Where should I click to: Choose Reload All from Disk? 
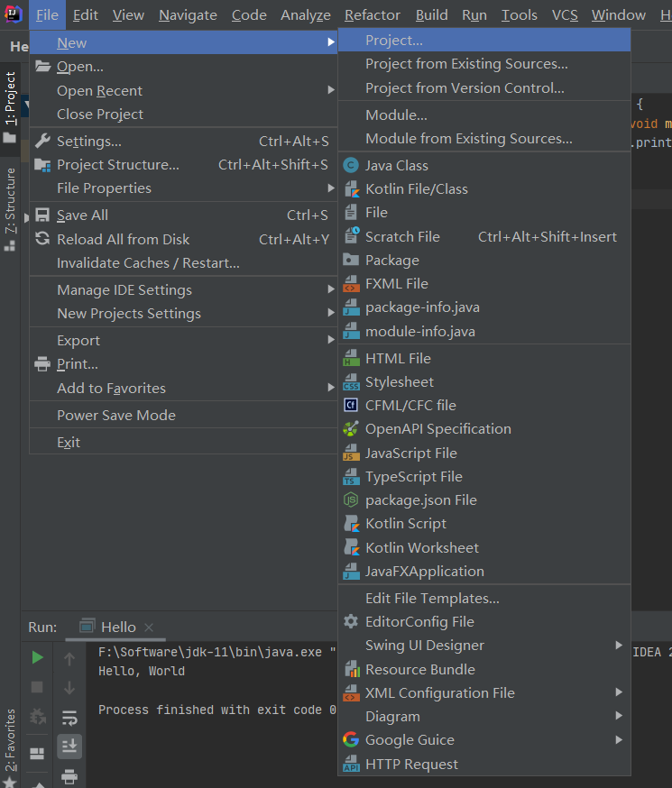click(183, 239)
